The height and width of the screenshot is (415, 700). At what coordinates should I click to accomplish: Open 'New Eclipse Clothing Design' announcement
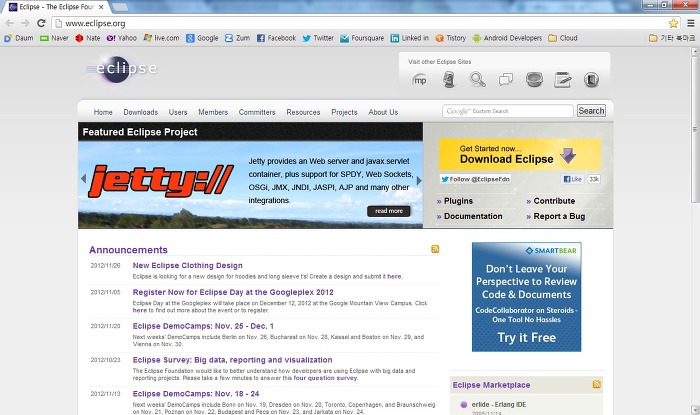pyautogui.click(x=188, y=266)
